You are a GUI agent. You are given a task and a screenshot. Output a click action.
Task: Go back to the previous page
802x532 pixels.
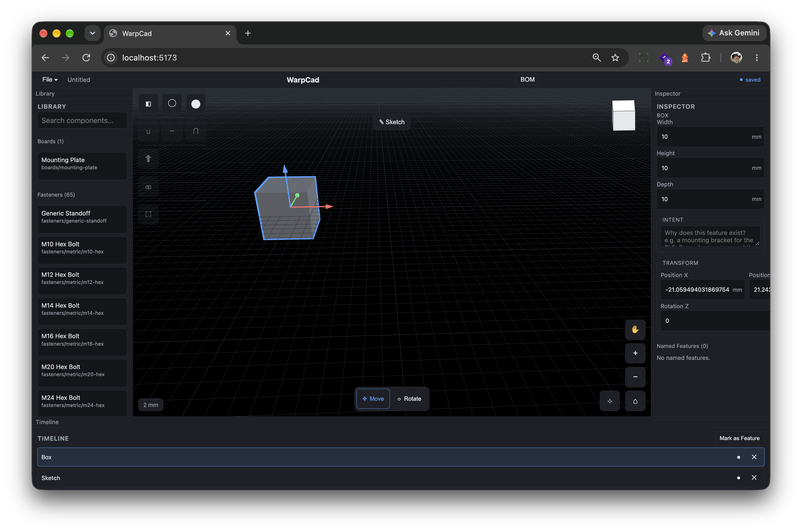coord(45,58)
